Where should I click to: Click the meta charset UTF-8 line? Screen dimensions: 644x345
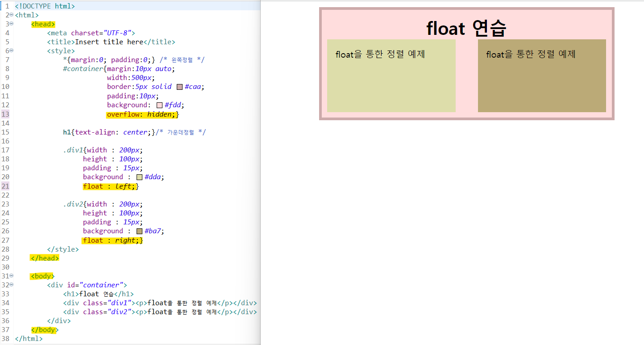91,33
